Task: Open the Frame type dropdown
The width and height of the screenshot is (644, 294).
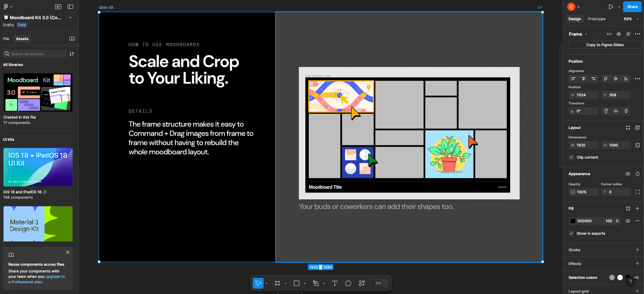Action: pos(578,34)
